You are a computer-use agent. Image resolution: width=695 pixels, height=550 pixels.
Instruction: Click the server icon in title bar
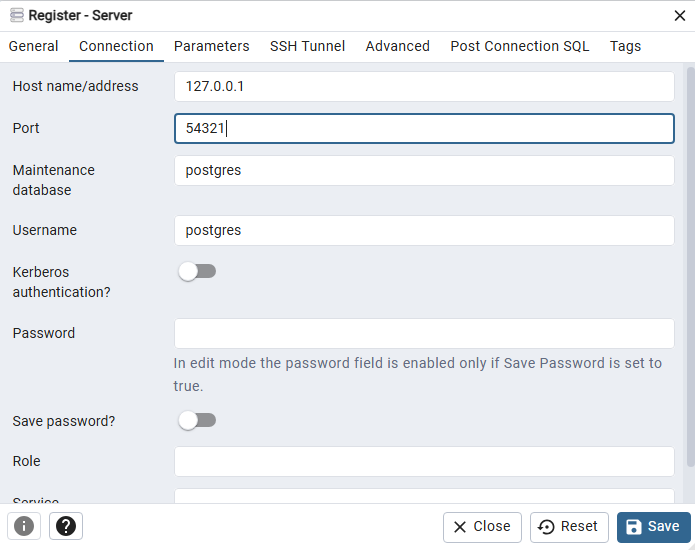pyautogui.click(x=16, y=15)
